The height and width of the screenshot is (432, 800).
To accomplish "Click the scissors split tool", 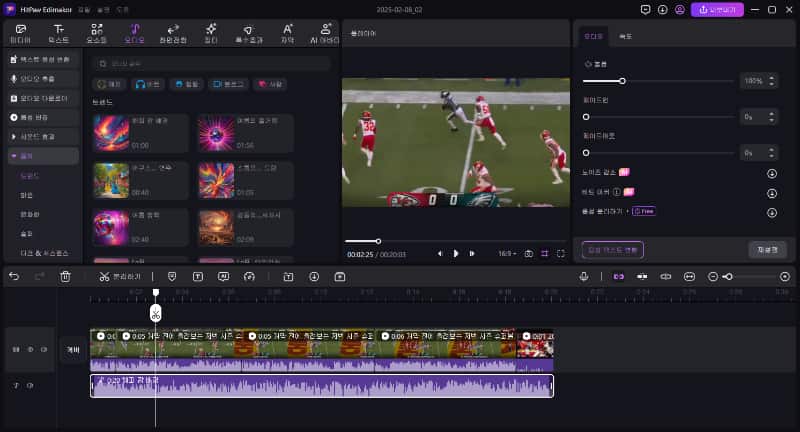I will coord(103,276).
